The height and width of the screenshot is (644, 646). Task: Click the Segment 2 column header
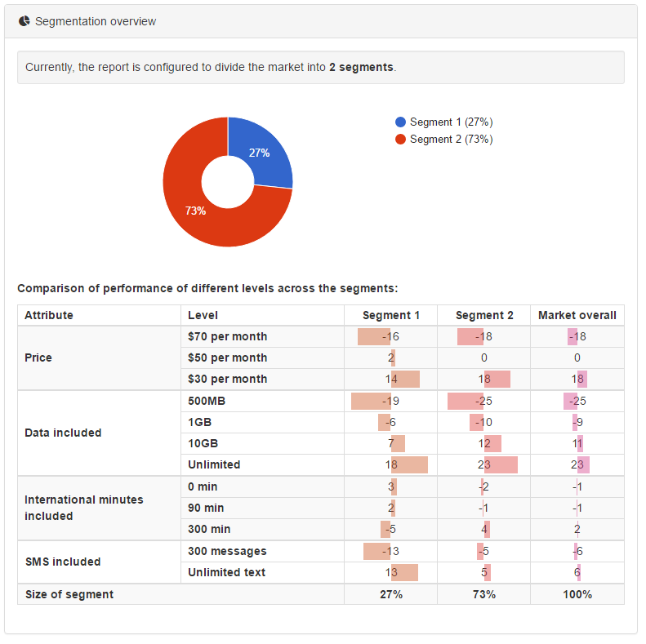pyautogui.click(x=484, y=315)
